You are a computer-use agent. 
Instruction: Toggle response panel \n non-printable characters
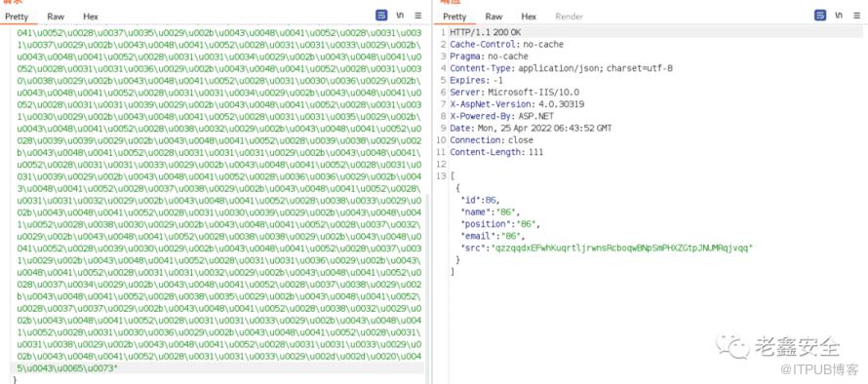[839, 16]
